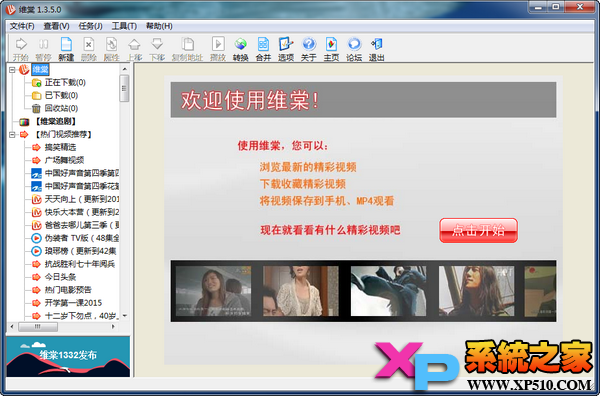
Task: Open 选项 options from the toolbar
Action: [x=286, y=49]
